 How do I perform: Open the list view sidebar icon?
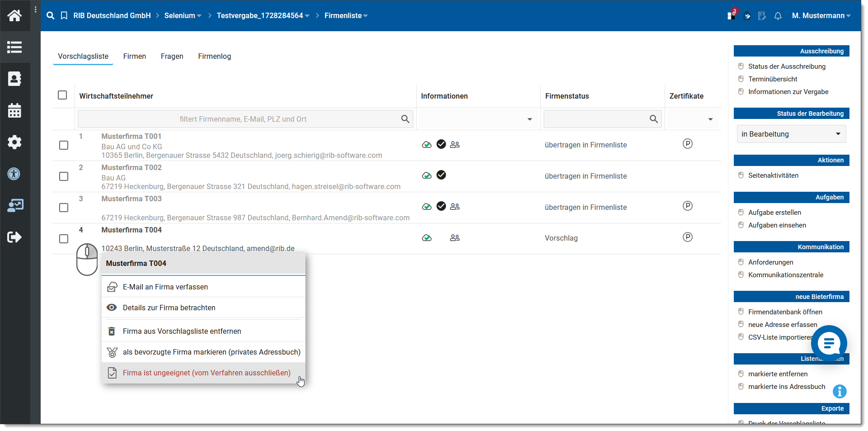tap(14, 47)
